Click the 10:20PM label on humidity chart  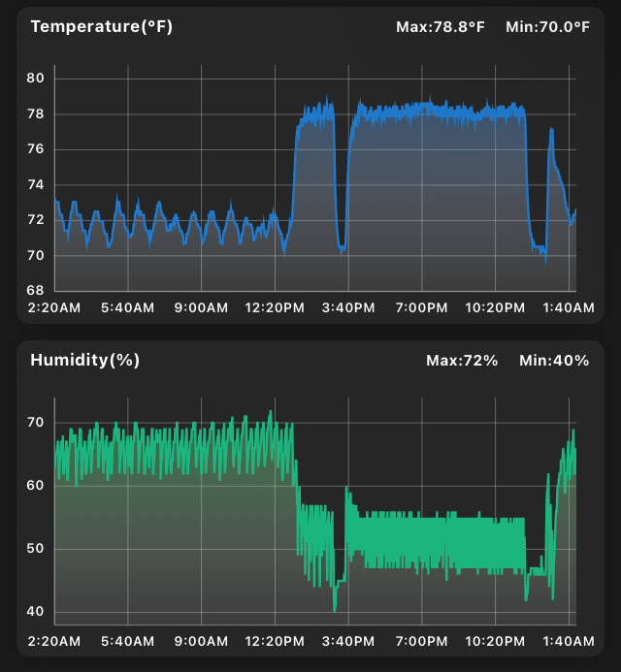point(495,641)
